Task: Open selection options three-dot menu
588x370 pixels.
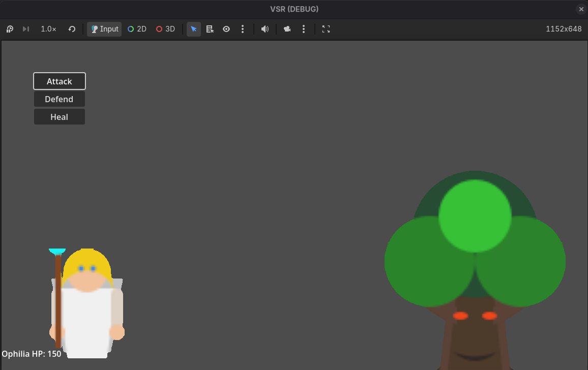Action: (x=243, y=29)
